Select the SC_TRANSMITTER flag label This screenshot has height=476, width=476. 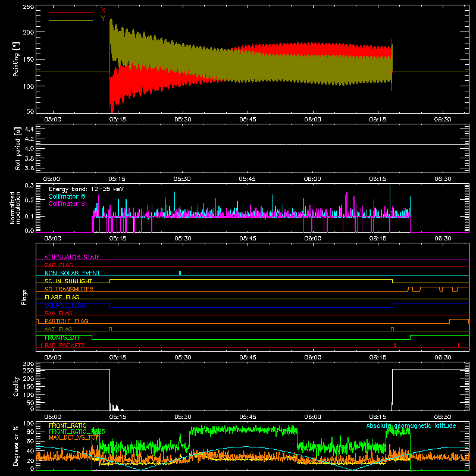[x=69, y=289]
